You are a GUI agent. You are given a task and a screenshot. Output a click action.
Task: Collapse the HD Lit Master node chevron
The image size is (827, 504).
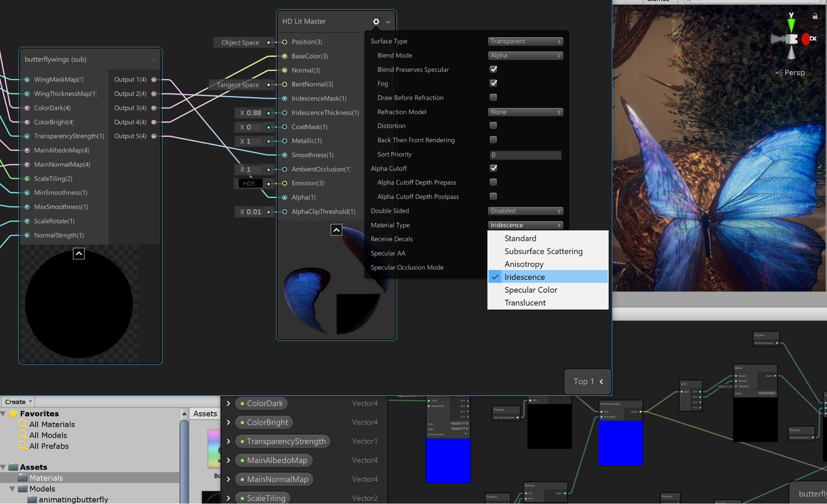[388, 22]
